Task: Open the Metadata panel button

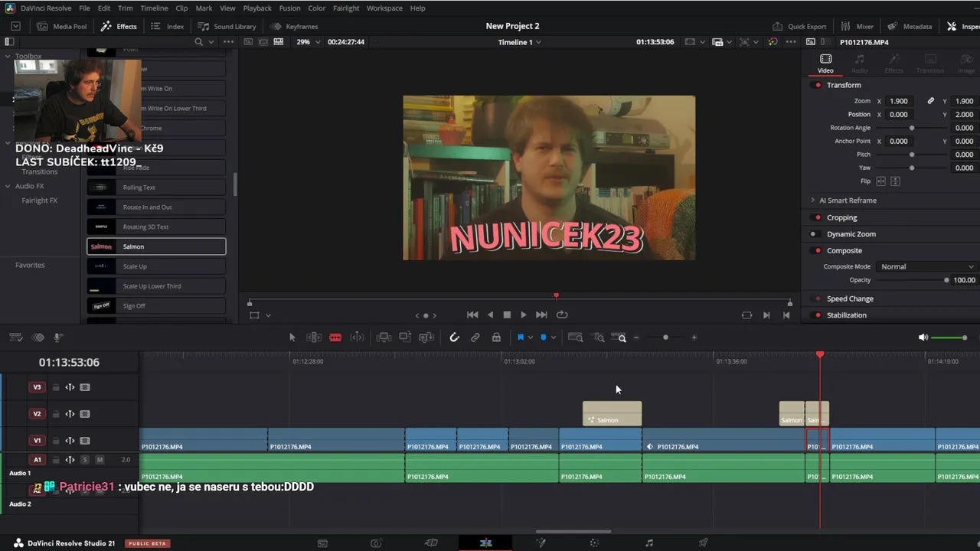Action: pyautogui.click(x=910, y=26)
